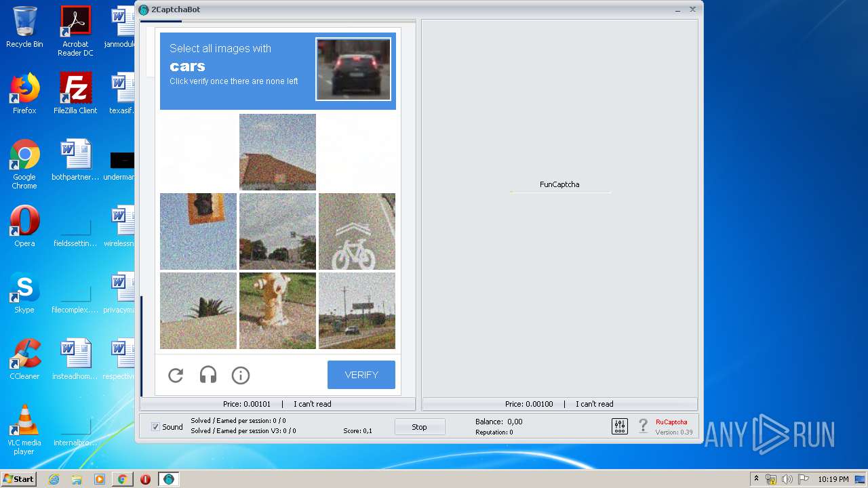Open Opera from the taskbar
The width and height of the screenshot is (868, 488).
(145, 479)
